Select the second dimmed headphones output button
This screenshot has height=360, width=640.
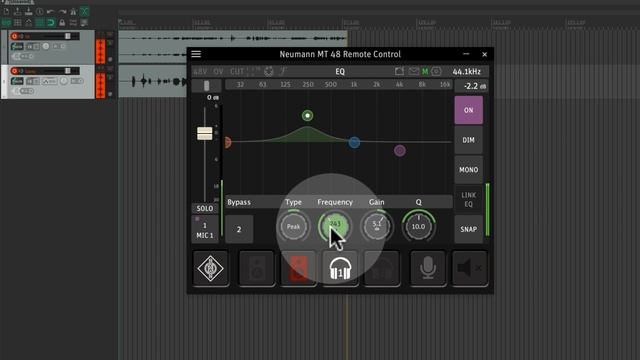coord(382,268)
